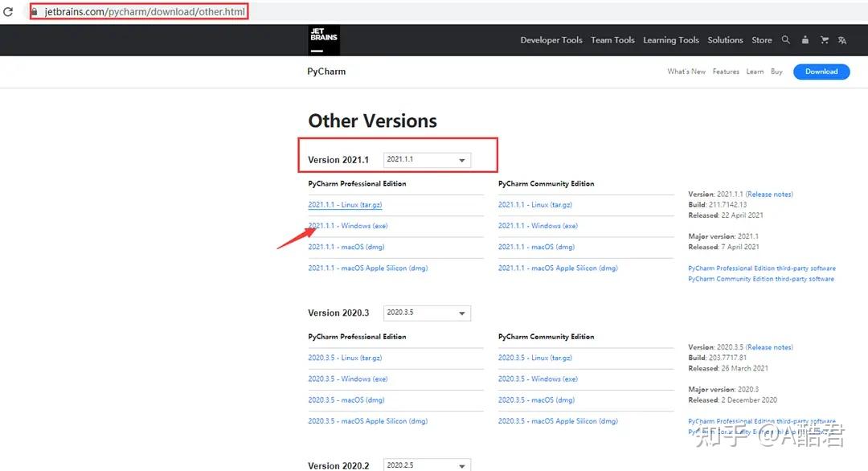Download Community 2020.3.5 macOS dmg

tap(536, 399)
